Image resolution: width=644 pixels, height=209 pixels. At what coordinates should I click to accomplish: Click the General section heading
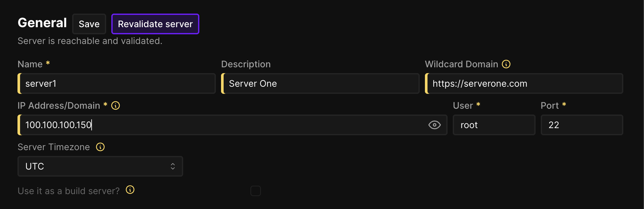click(42, 23)
